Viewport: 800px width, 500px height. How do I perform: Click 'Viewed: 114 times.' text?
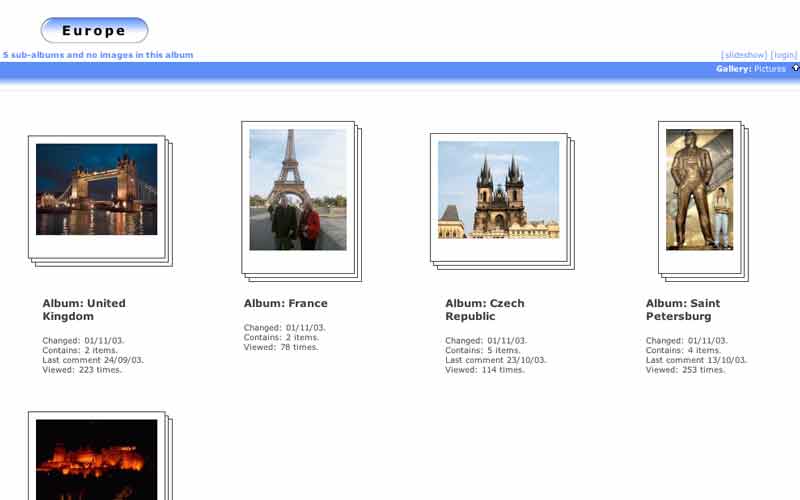(485, 370)
